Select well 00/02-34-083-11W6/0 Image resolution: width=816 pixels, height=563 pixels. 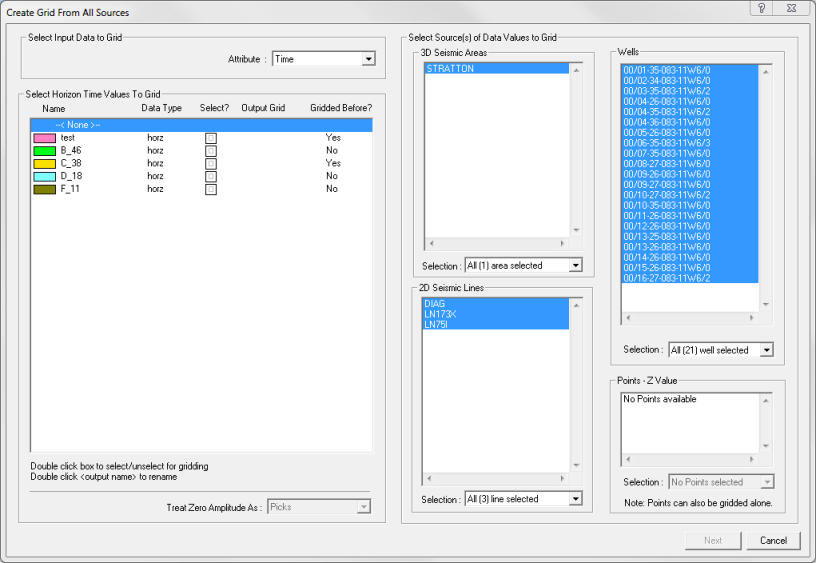(x=690, y=81)
